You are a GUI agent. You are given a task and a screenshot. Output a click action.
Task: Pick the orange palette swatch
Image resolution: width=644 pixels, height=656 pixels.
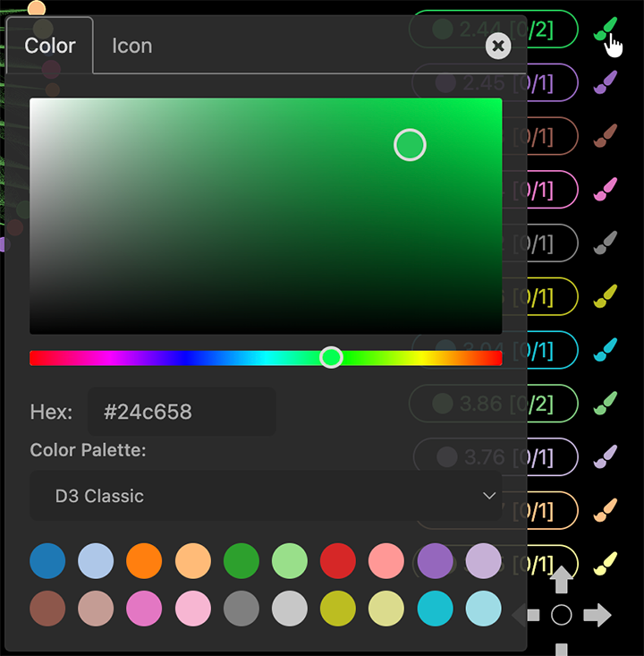pyautogui.click(x=144, y=561)
